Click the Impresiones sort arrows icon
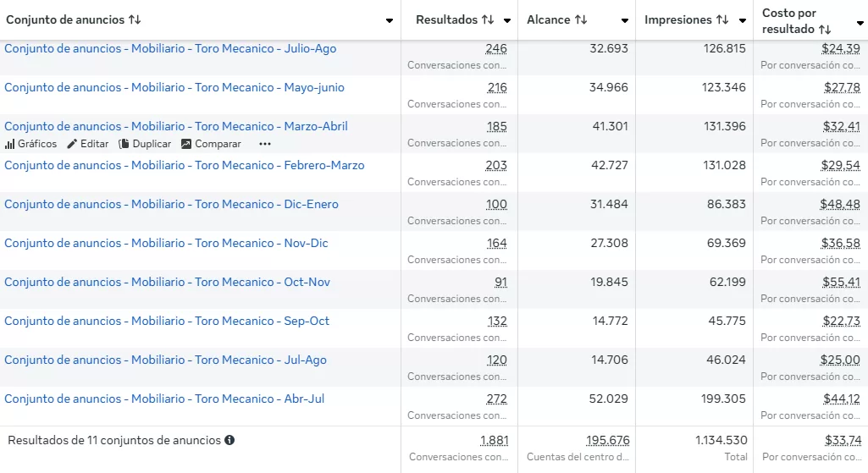This screenshot has width=868, height=473. point(722,19)
